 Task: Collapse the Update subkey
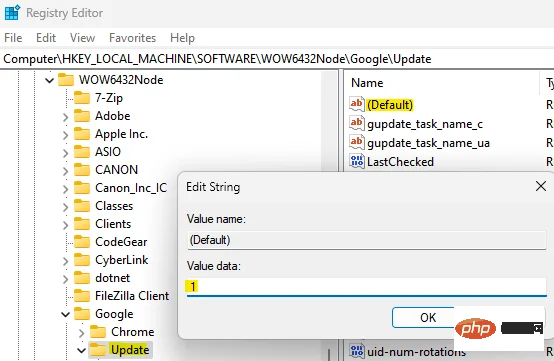pos(82,350)
